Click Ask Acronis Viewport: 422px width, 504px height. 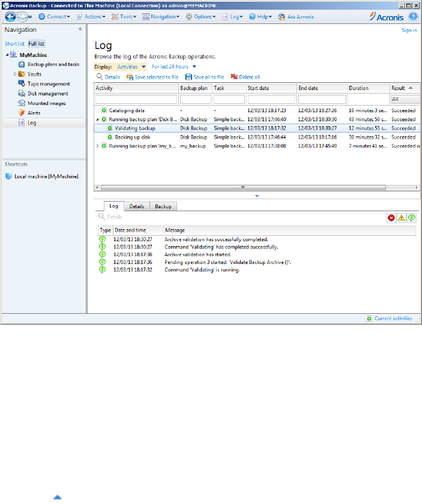coord(296,17)
